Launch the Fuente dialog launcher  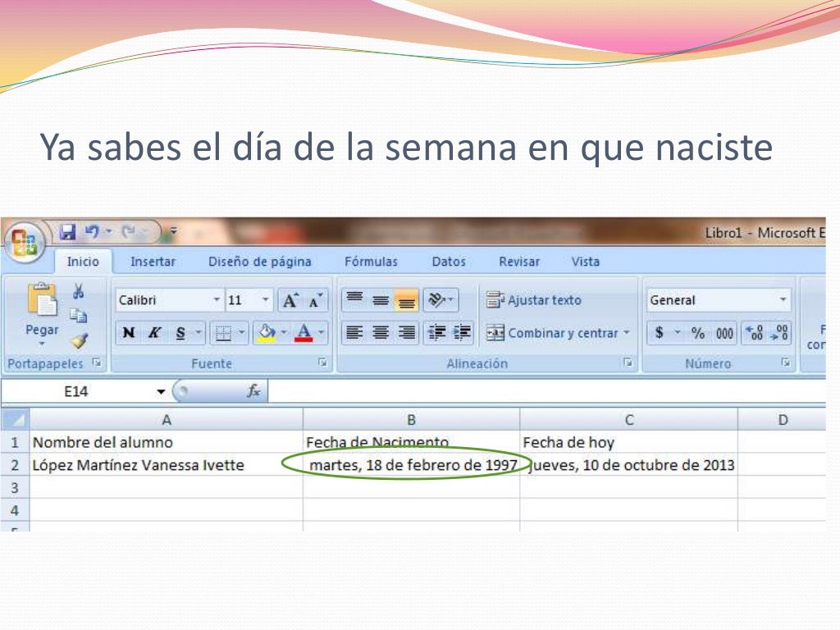coord(322,363)
